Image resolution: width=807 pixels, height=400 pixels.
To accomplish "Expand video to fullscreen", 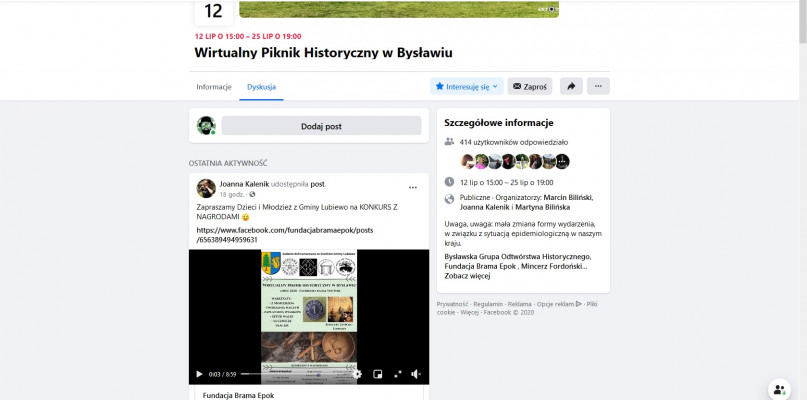I will (397, 374).
